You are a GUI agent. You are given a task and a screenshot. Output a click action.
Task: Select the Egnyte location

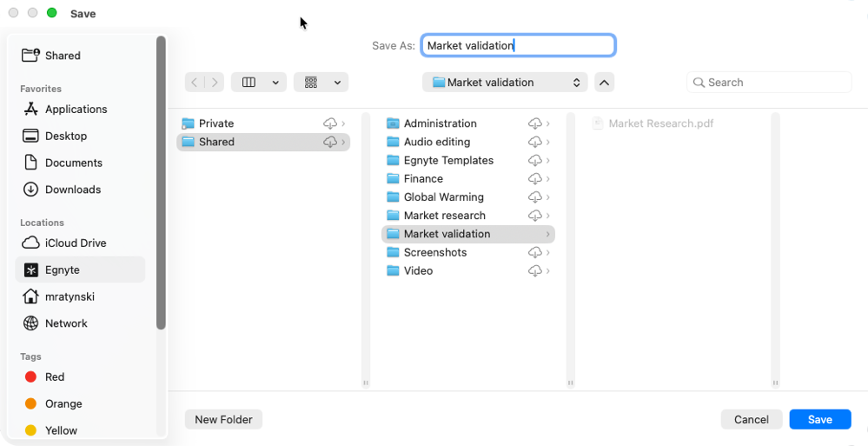pyautogui.click(x=80, y=270)
